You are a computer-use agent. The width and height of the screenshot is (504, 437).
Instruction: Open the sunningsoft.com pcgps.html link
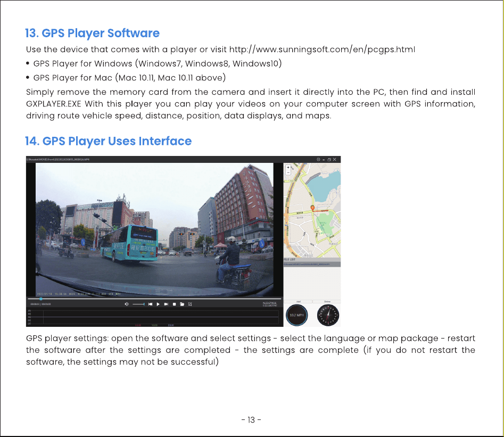coord(322,50)
